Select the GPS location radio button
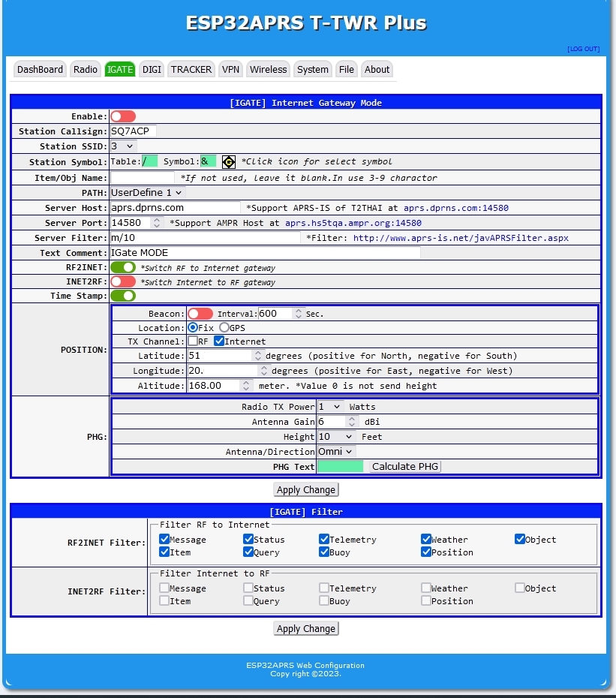Viewport: 616px width, 698px height. click(x=224, y=328)
